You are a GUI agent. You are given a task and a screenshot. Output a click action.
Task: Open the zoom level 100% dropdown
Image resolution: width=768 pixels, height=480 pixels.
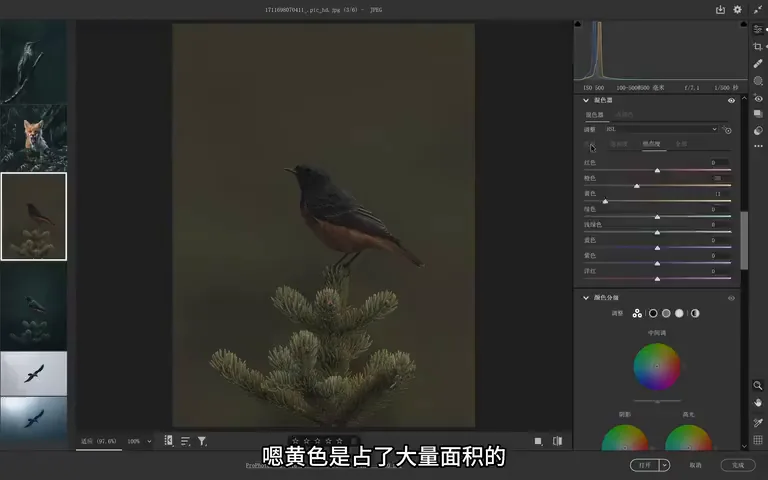139,441
